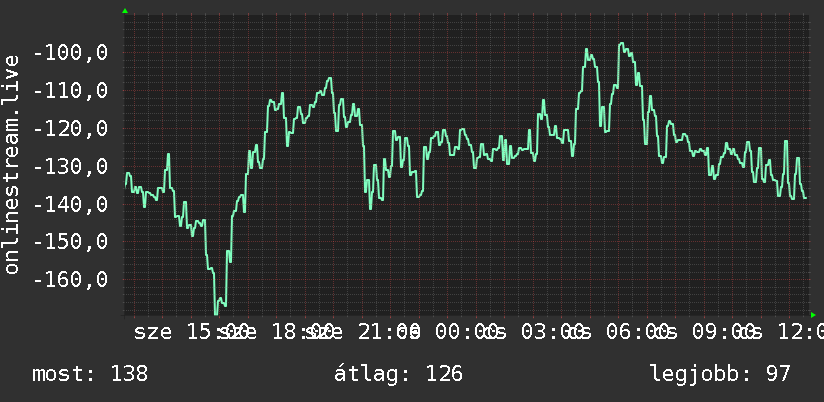Click the -140,0 y-axis label
Screen dimensions: 824x402
coord(70,205)
